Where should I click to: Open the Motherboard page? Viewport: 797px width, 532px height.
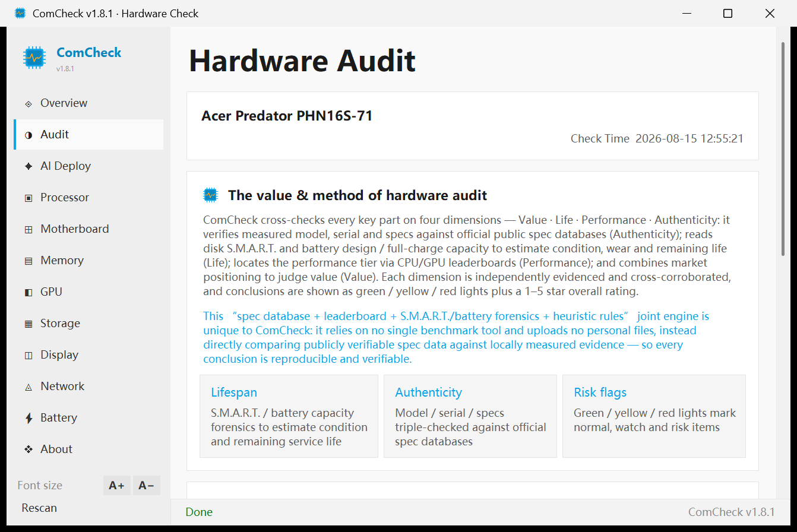pos(88,229)
